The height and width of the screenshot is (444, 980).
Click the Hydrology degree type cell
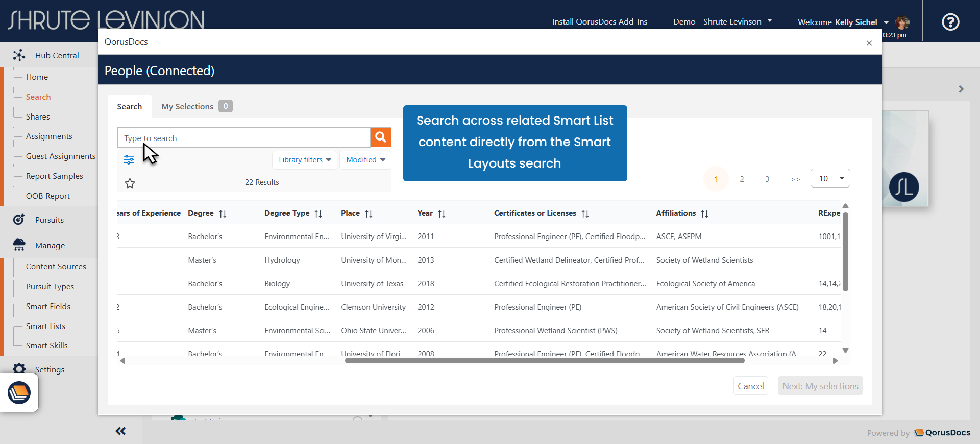pyautogui.click(x=282, y=260)
